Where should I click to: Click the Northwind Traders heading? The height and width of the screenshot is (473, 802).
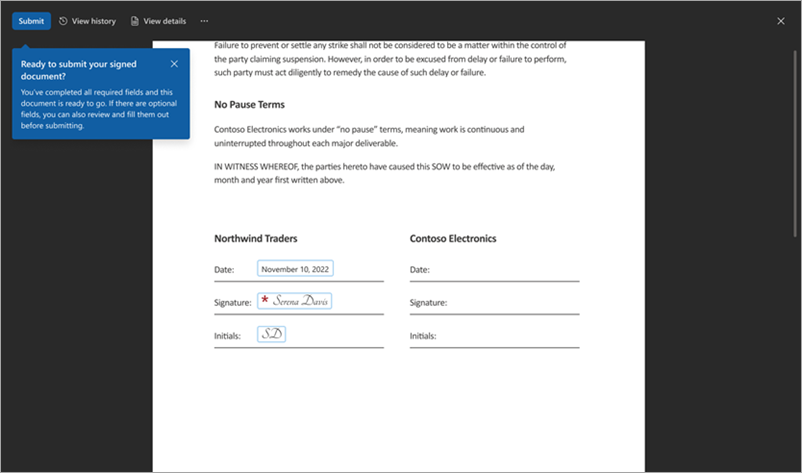[x=255, y=238]
